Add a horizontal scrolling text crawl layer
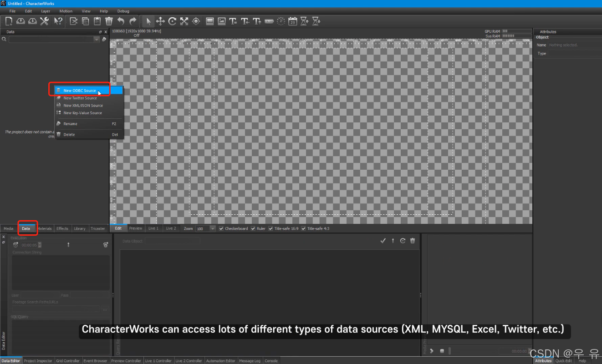Image resolution: width=602 pixels, height=364 pixels. 245,21
